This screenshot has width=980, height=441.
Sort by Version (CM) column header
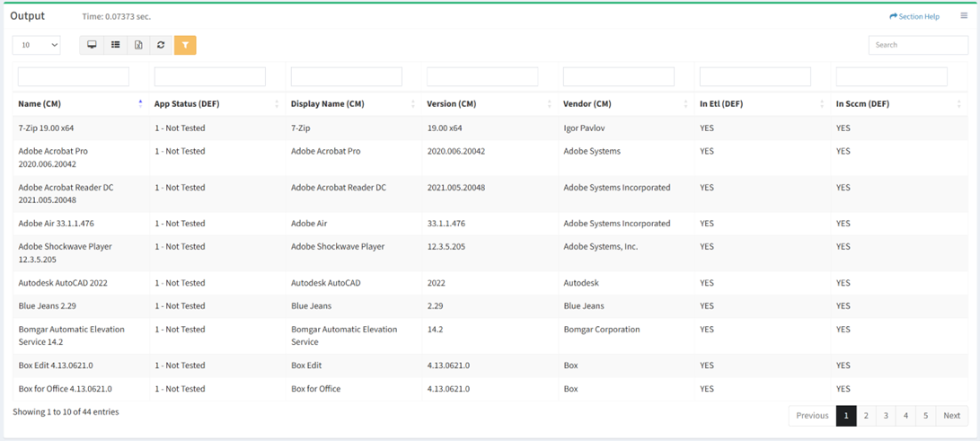point(490,104)
